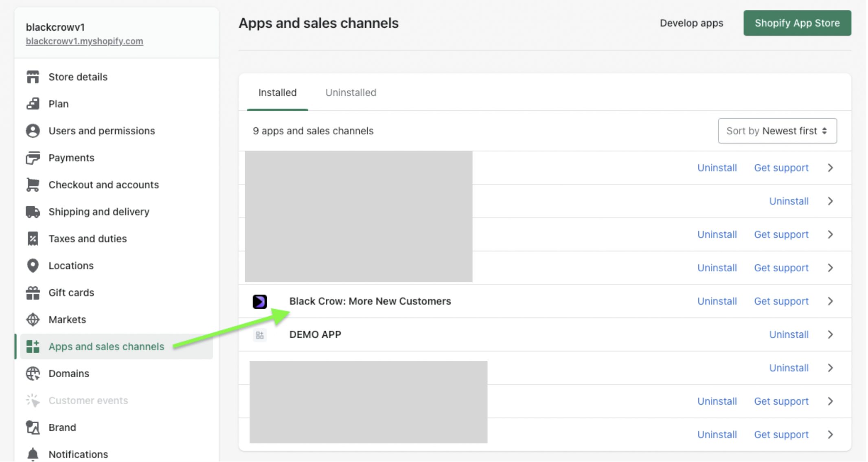Click the Taxes and duties receipt icon

point(33,238)
